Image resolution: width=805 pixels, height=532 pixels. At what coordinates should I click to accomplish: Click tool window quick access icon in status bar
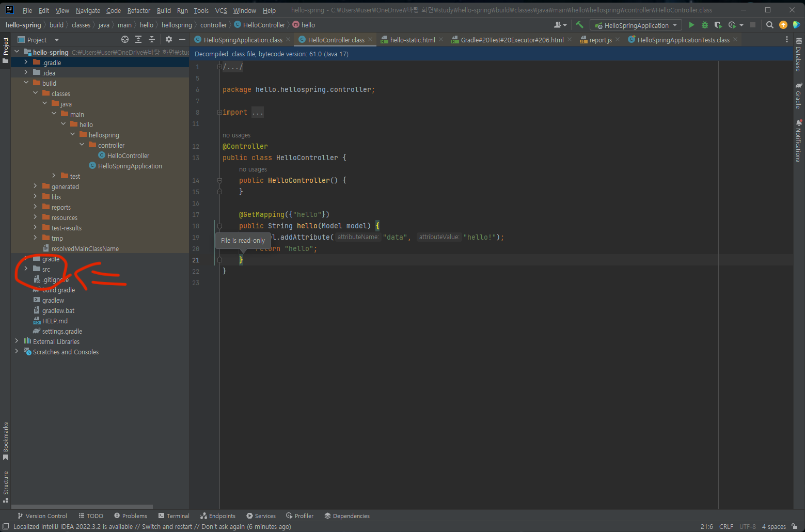[x=6, y=526]
